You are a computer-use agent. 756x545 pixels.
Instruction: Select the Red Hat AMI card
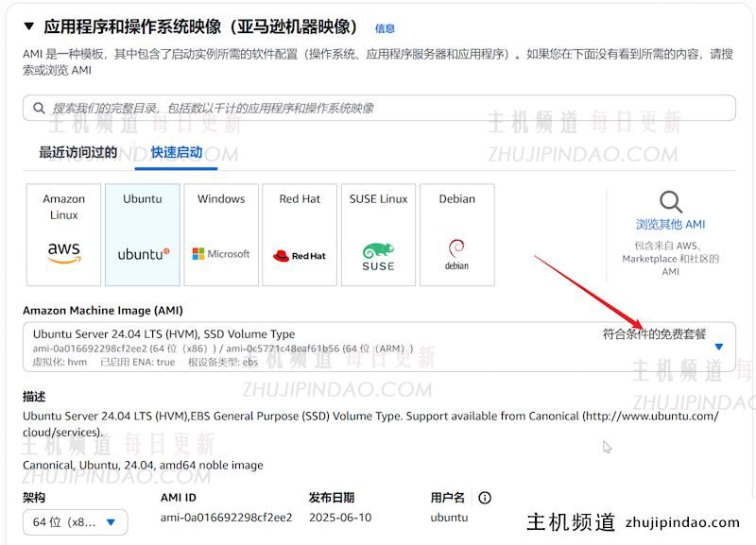pyautogui.click(x=300, y=234)
